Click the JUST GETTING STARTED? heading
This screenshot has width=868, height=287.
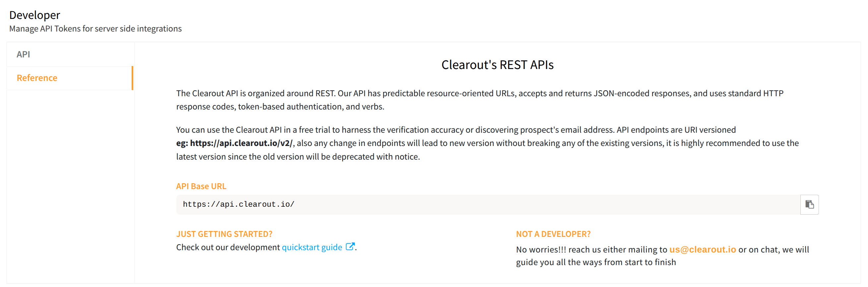(x=224, y=234)
